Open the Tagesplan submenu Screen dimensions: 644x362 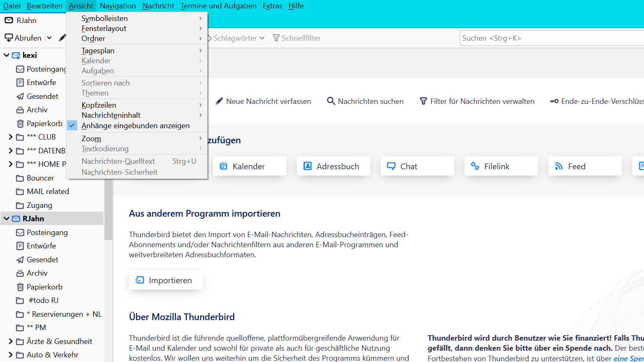coord(137,51)
